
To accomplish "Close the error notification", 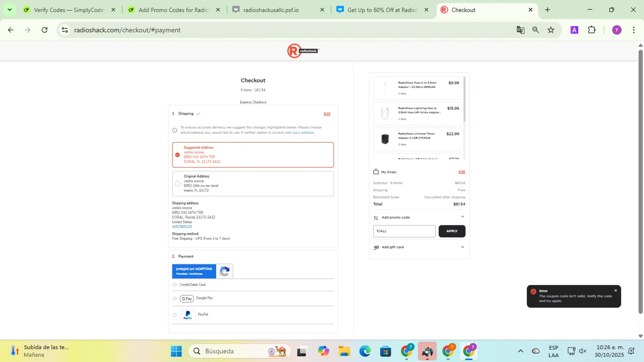I will tap(616, 291).
